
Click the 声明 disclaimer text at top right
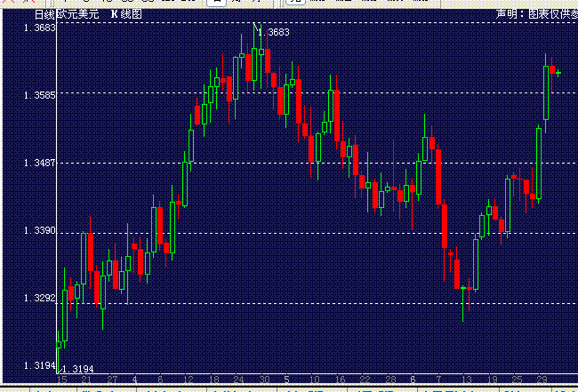click(537, 14)
